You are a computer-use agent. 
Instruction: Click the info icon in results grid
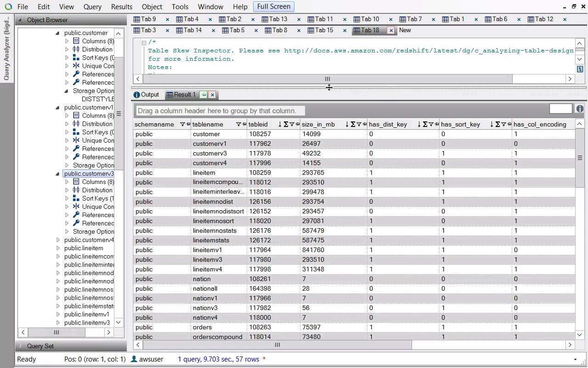point(580,109)
